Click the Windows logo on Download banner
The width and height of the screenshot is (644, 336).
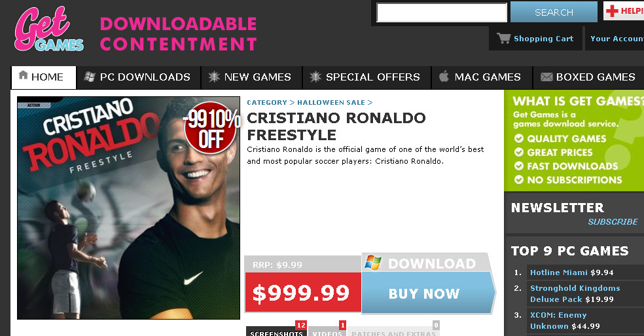[373, 263]
